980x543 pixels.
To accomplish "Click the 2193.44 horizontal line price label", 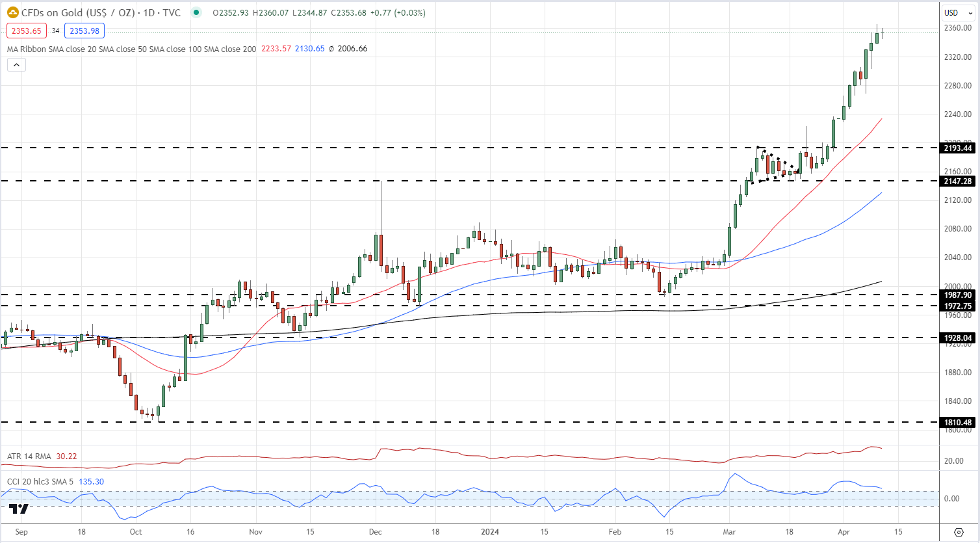I will 958,148.
